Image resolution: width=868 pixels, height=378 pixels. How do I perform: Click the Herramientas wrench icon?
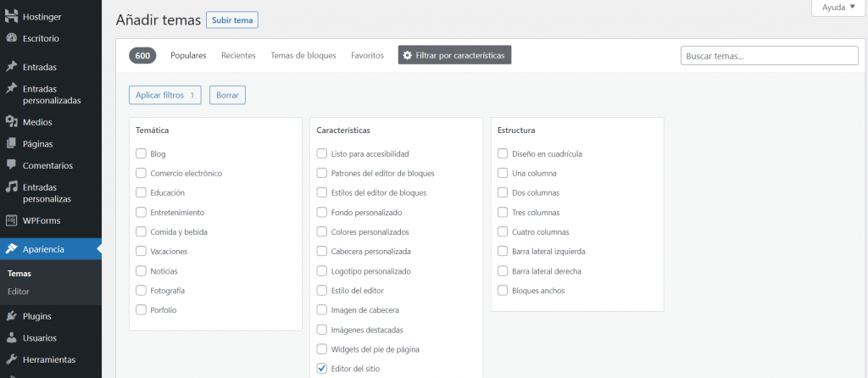tap(12, 359)
